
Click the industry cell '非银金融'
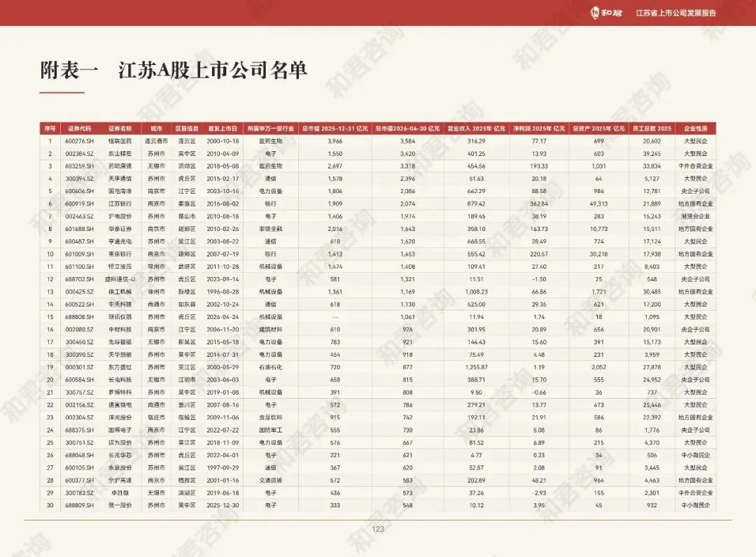(270, 229)
